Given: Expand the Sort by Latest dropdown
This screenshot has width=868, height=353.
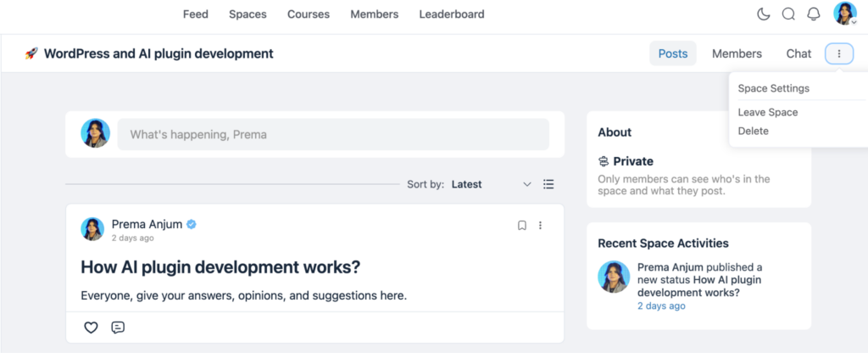Looking at the screenshot, I should pos(492,184).
